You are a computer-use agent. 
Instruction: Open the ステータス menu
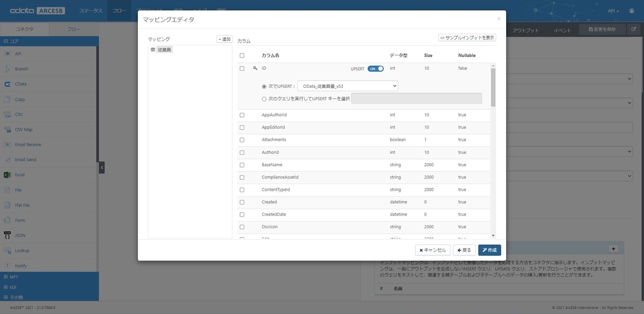[x=91, y=11]
